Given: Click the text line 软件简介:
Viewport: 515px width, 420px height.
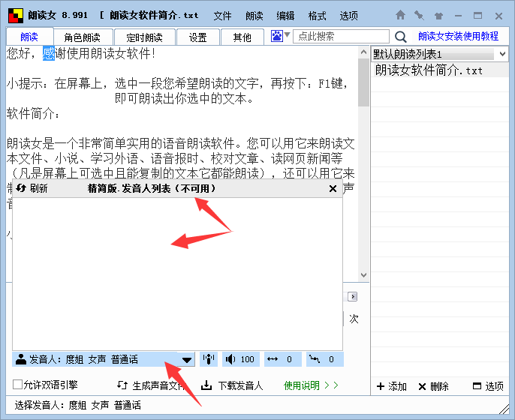Looking at the screenshot, I should pyautogui.click(x=33, y=113).
